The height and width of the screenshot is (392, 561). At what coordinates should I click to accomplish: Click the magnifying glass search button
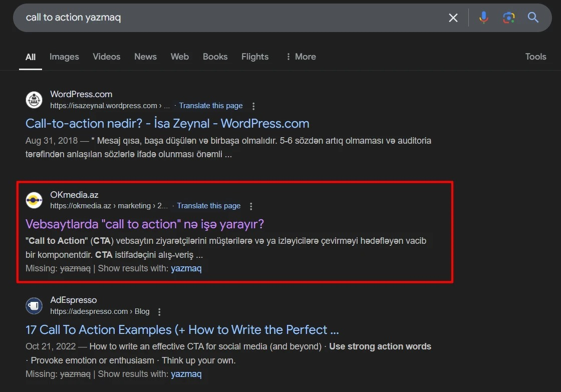533,18
